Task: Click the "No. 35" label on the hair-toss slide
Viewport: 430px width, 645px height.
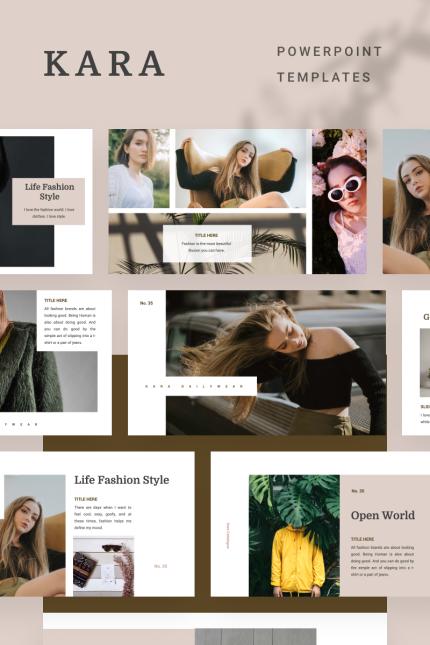Action: [146, 303]
